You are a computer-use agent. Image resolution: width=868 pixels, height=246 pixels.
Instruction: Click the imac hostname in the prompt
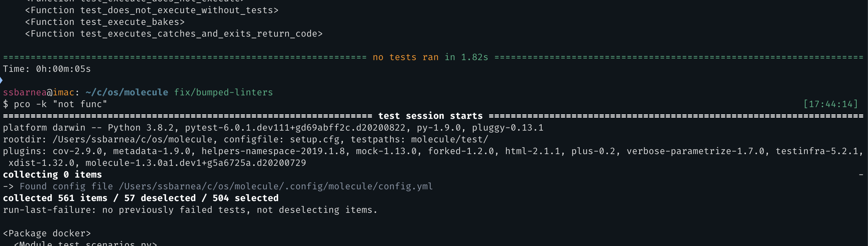(63, 93)
